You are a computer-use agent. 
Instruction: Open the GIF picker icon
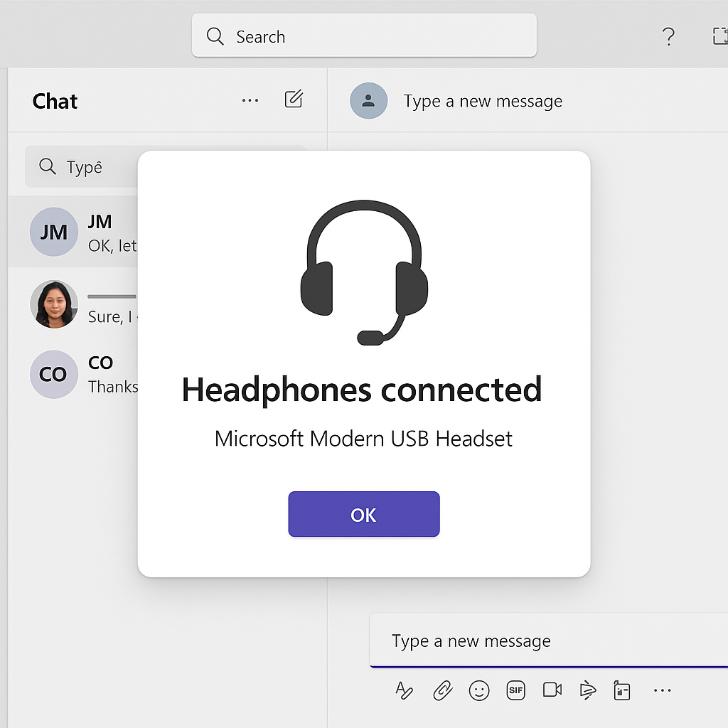click(516, 690)
